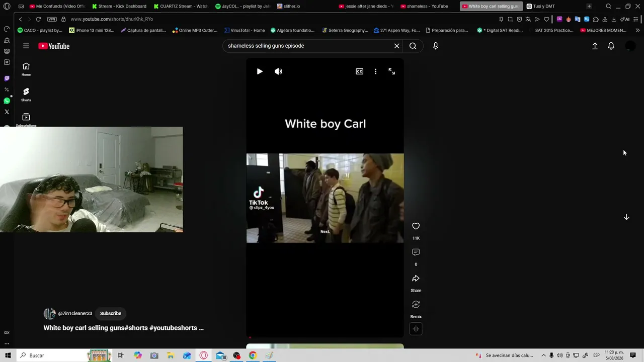
Task: Play the paused Shorts video
Action: (260, 71)
